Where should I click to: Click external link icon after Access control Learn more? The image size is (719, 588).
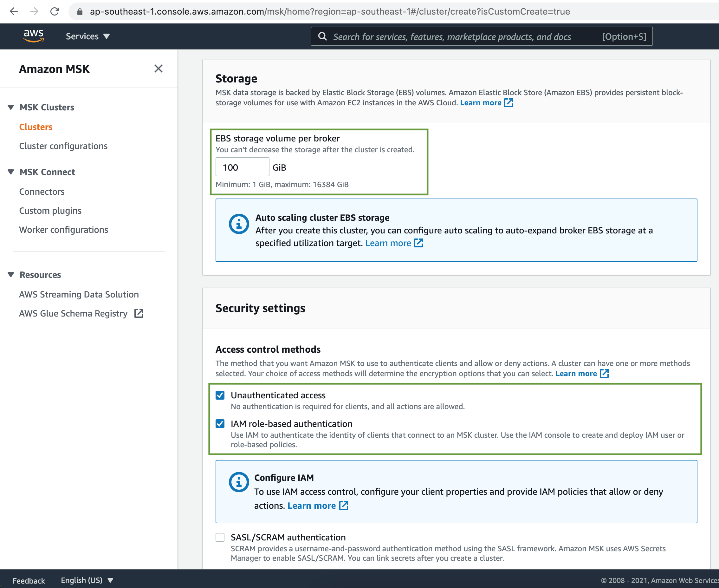tap(604, 374)
